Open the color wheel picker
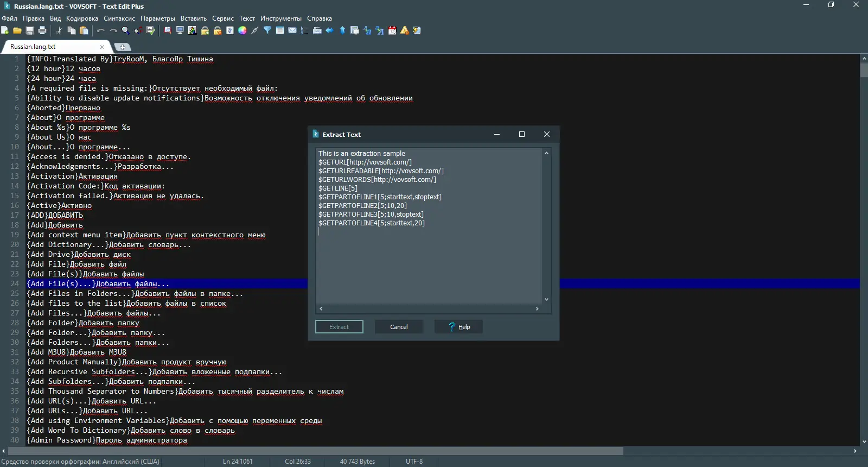Image resolution: width=868 pixels, height=467 pixels. pyautogui.click(x=242, y=30)
